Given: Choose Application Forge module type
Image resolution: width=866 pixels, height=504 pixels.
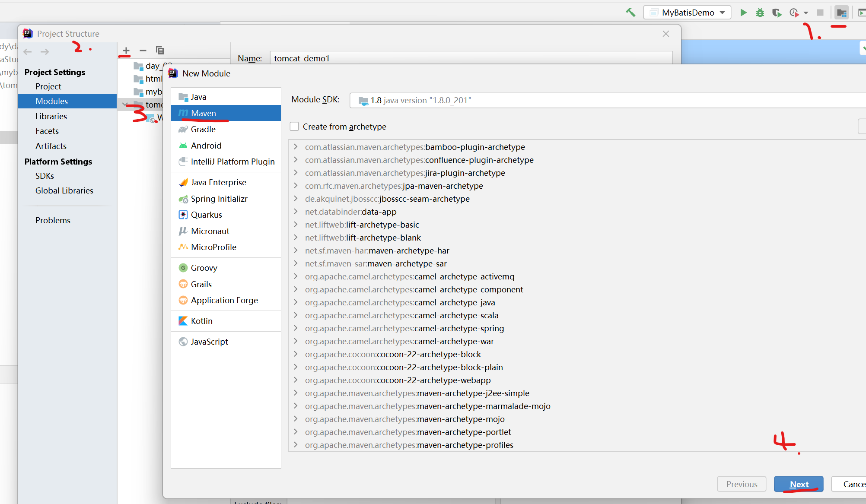Looking at the screenshot, I should click(x=226, y=300).
